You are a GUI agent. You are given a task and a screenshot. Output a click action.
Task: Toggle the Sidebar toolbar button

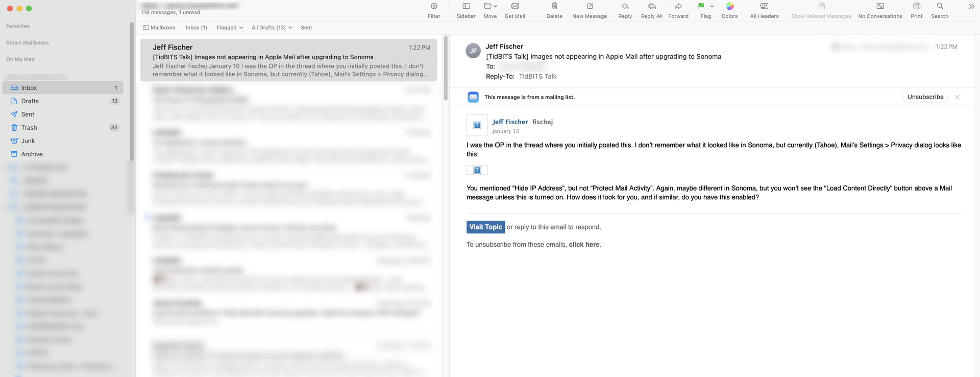click(465, 7)
